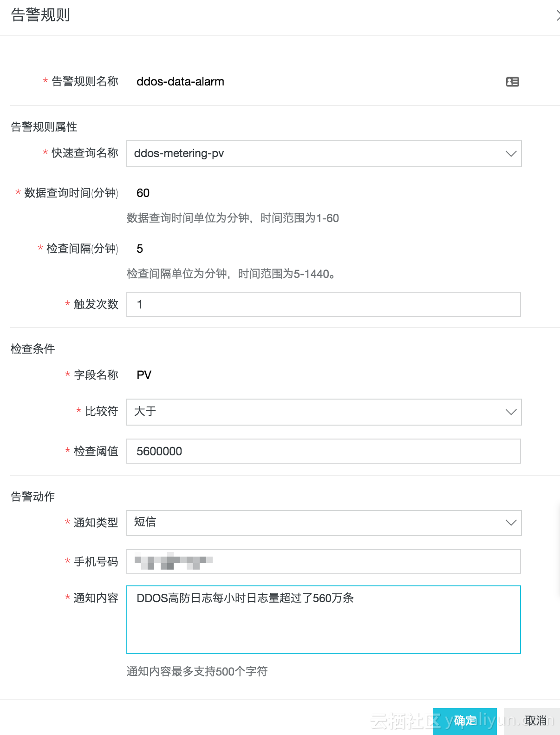
Task: Click the 告警动作 section heading
Action: 33,497
